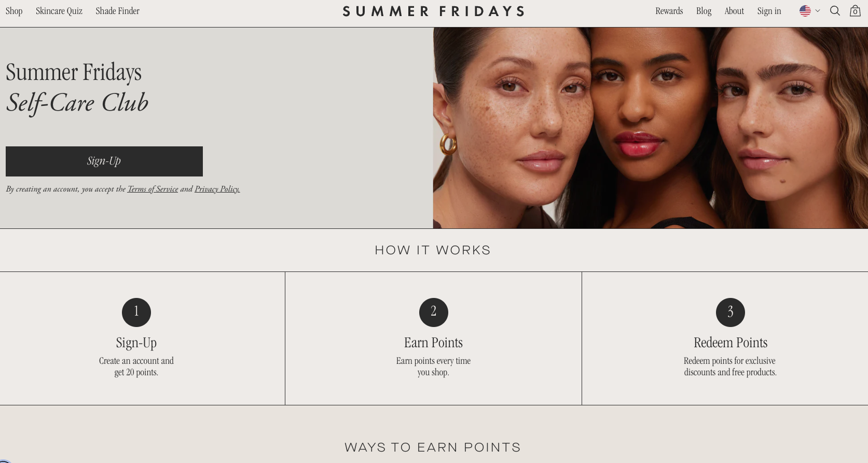Click the dark Sign-Up button

coord(104,161)
